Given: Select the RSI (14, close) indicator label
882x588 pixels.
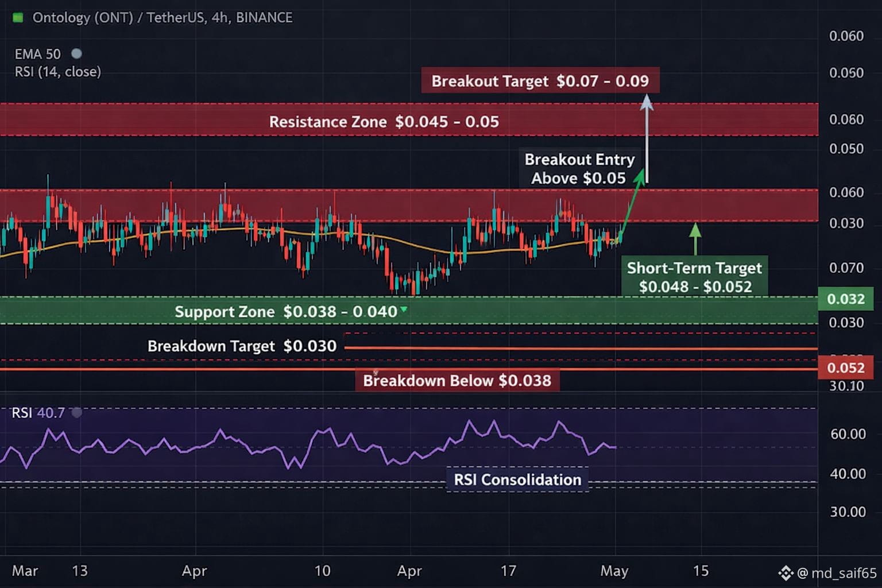Looking at the screenshot, I should pyautogui.click(x=57, y=72).
